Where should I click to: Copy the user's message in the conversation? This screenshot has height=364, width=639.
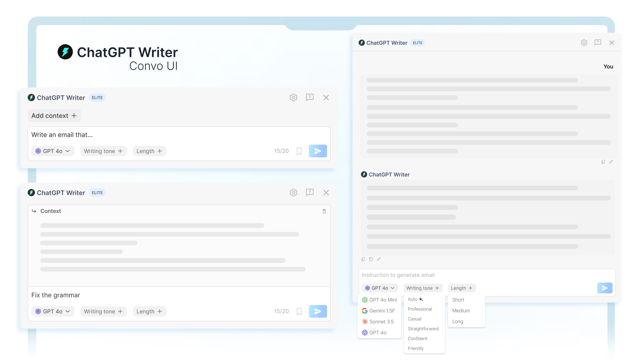(x=603, y=162)
